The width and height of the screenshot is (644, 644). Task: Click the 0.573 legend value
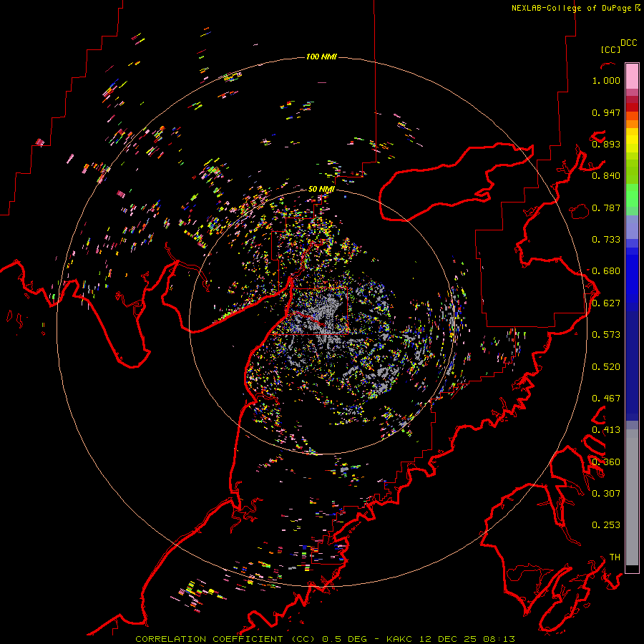point(606,335)
